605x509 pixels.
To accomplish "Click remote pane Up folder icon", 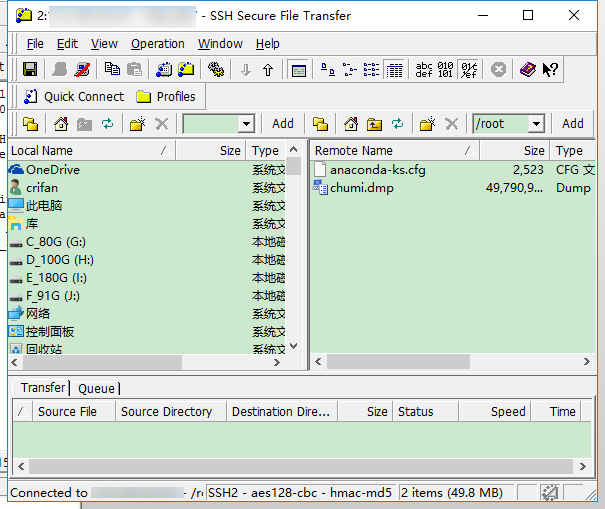I will coord(374,124).
